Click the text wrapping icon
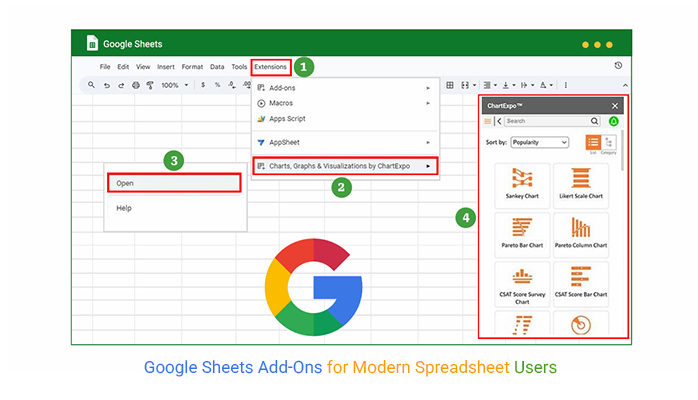 click(x=524, y=85)
